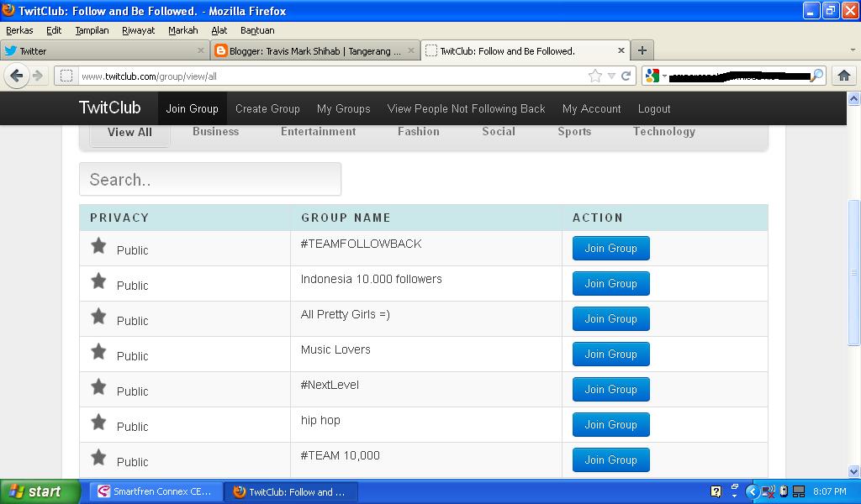Open the Create Group nav link
This screenshot has height=504, width=861.
(267, 108)
